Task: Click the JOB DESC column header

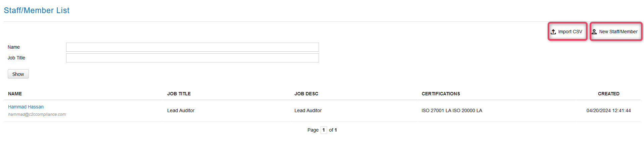Action: coord(306,94)
